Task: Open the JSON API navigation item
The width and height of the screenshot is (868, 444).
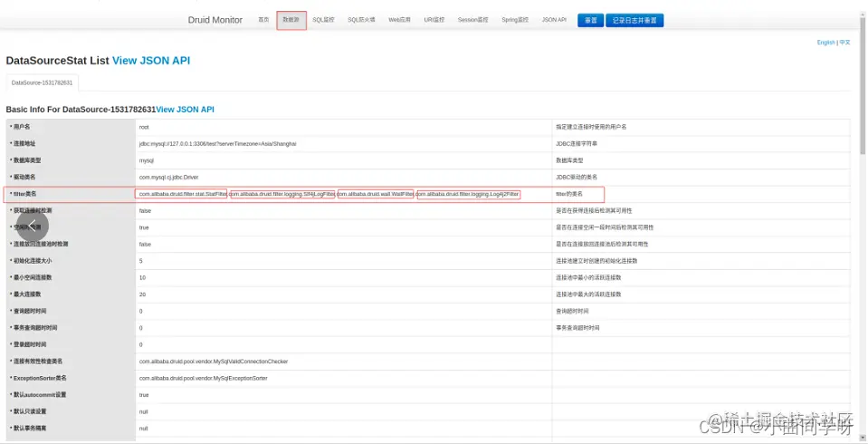Action: (554, 19)
